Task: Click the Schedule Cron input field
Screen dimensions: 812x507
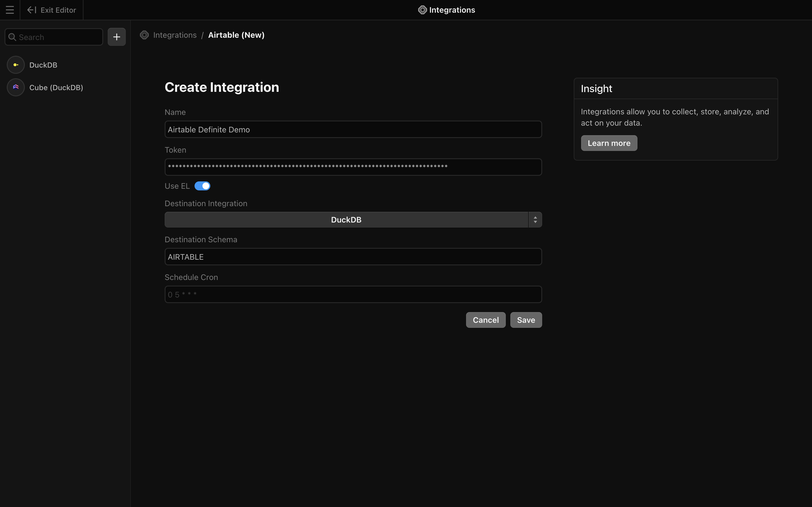Action: click(x=353, y=295)
